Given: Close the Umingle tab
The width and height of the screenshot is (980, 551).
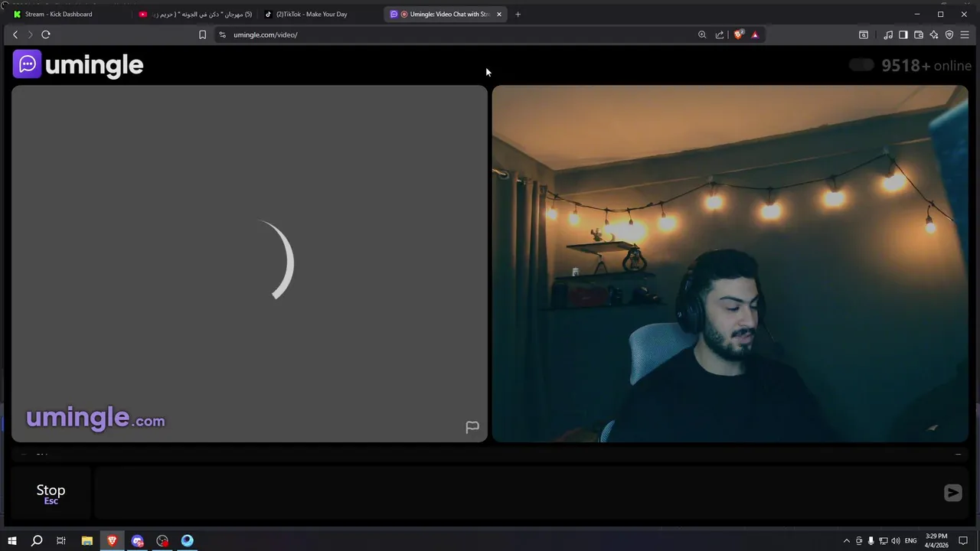Looking at the screenshot, I should tap(499, 14).
